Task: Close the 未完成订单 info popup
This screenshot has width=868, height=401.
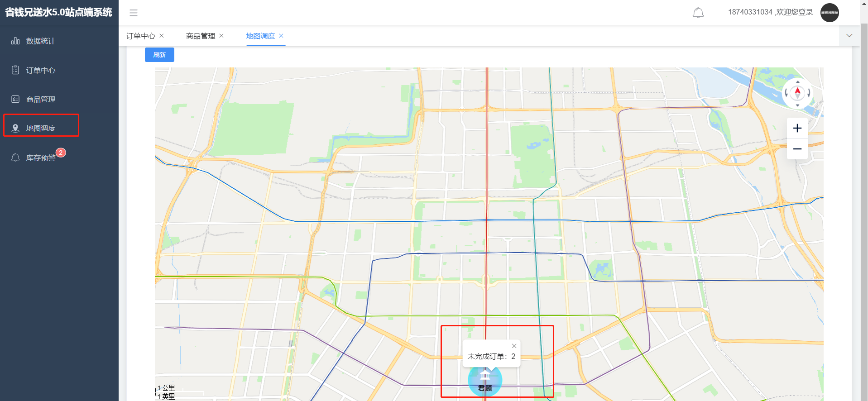Action: click(x=514, y=346)
